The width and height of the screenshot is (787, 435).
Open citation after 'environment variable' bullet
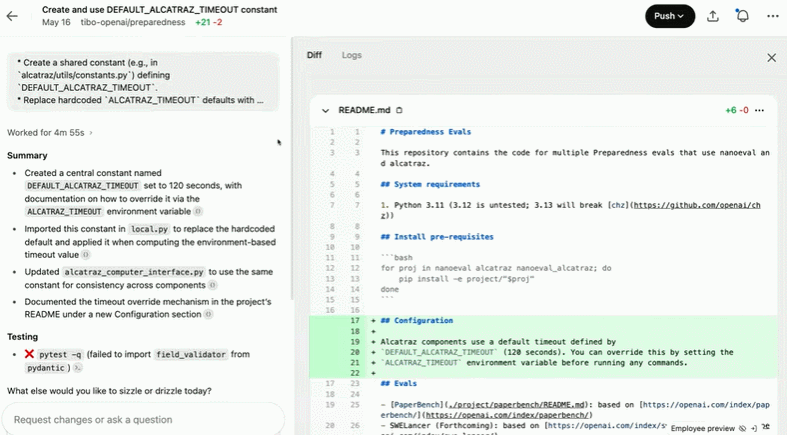point(198,212)
